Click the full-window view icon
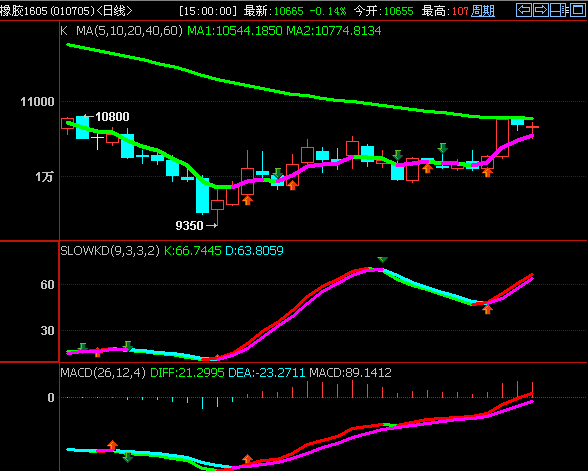 tap(578, 10)
